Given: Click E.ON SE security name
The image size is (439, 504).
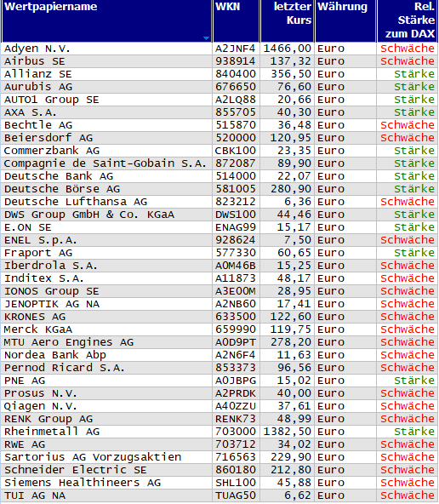Looking at the screenshot, I should point(27,227).
